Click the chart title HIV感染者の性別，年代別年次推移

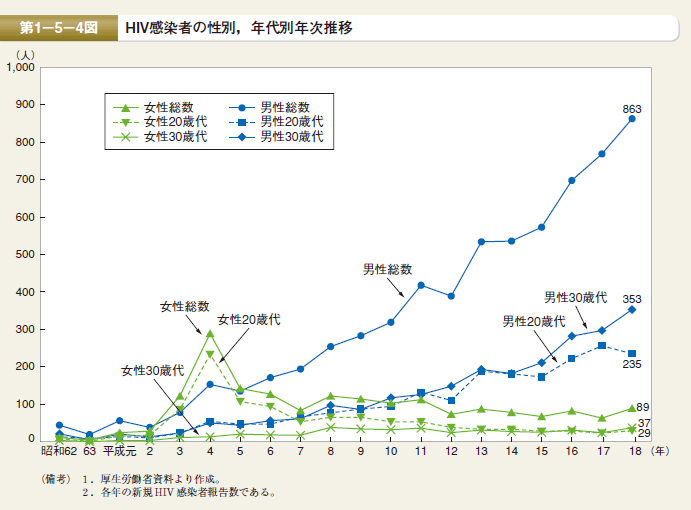(239, 28)
